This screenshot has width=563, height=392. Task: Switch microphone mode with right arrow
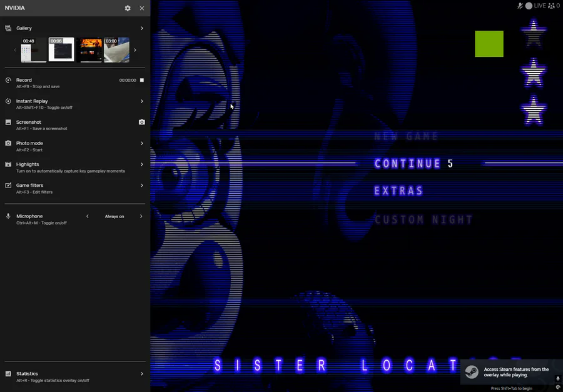click(x=141, y=216)
